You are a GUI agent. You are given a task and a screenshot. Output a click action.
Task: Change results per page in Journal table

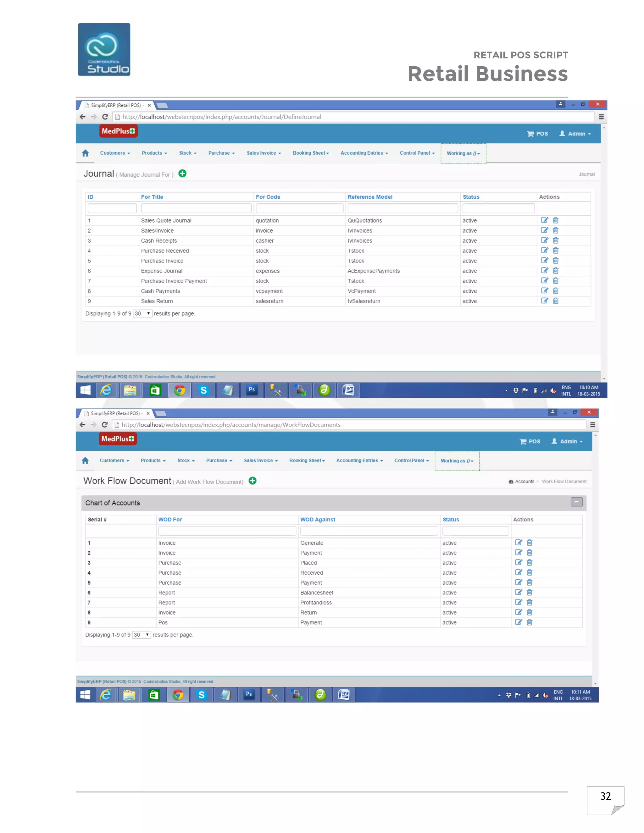pyautogui.click(x=143, y=313)
